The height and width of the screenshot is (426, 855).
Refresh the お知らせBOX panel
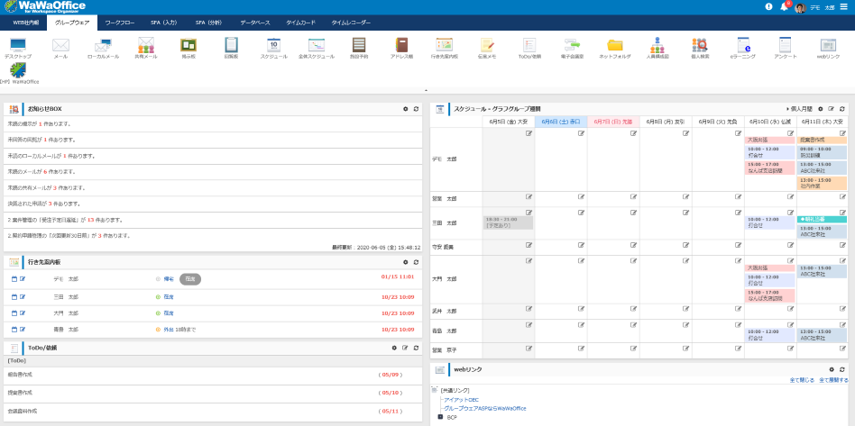point(416,108)
